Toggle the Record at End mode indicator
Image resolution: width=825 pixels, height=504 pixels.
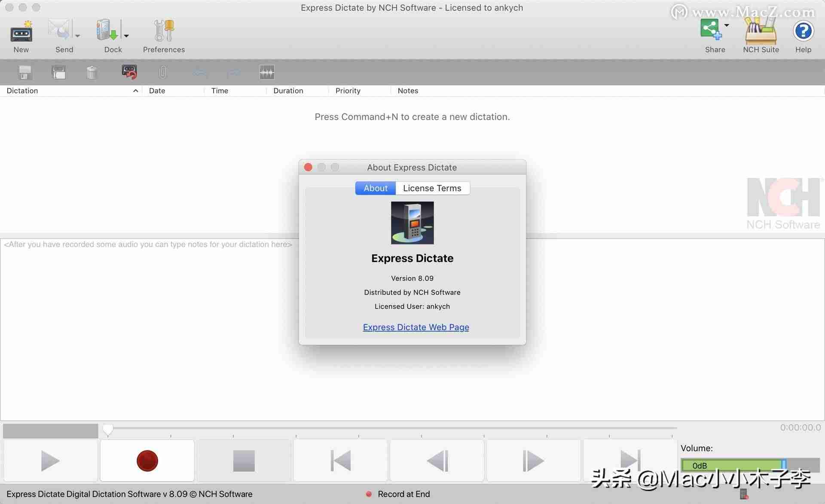[398, 494]
